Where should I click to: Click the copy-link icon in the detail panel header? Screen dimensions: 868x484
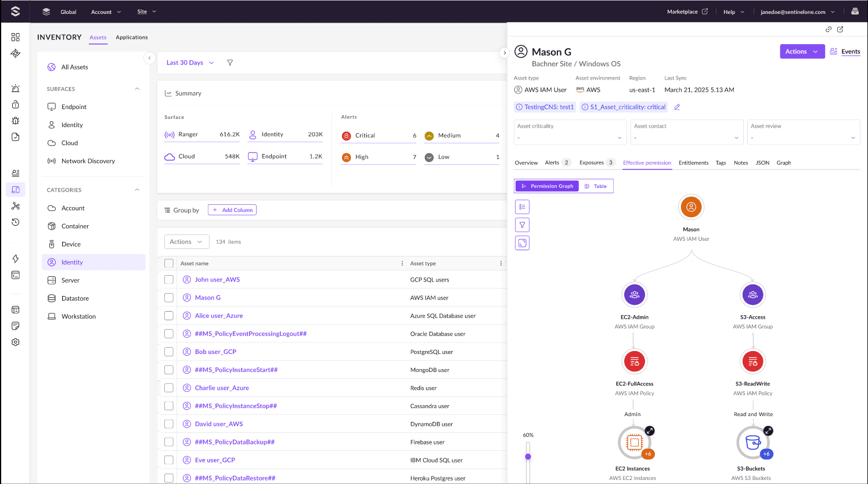point(829,29)
